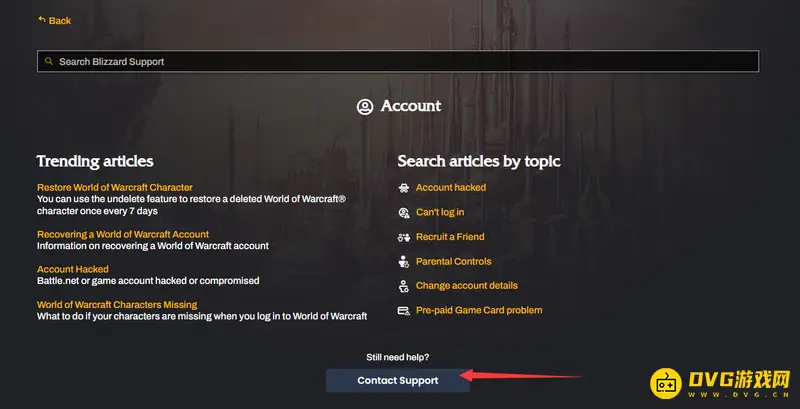The width and height of the screenshot is (800, 409).
Task: Click 'Information on recovering' description text
Action: coord(153,246)
